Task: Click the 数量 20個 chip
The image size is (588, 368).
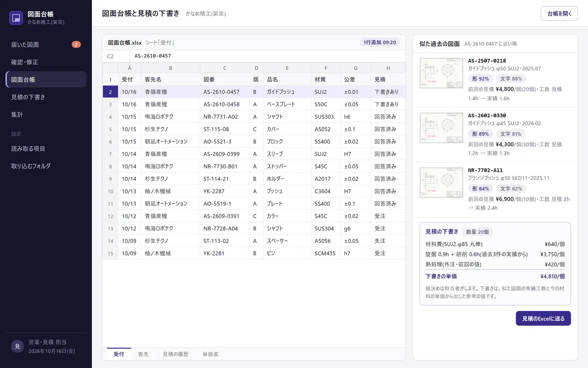Action: pos(477,232)
